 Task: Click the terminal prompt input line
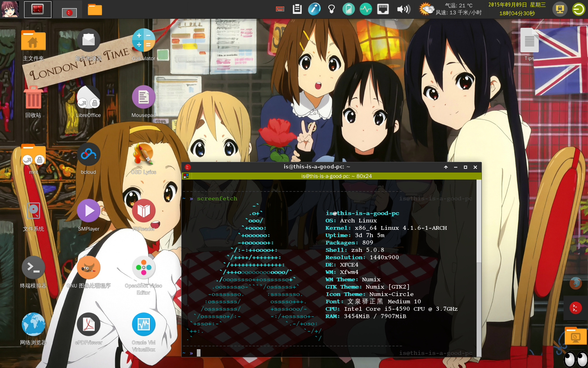[x=329, y=353]
